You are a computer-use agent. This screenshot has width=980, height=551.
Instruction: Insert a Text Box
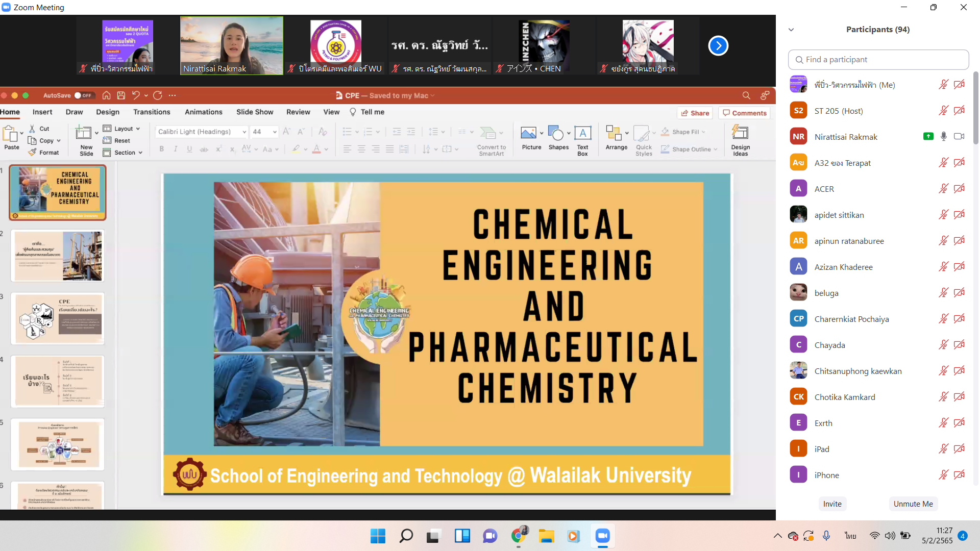[x=582, y=134]
